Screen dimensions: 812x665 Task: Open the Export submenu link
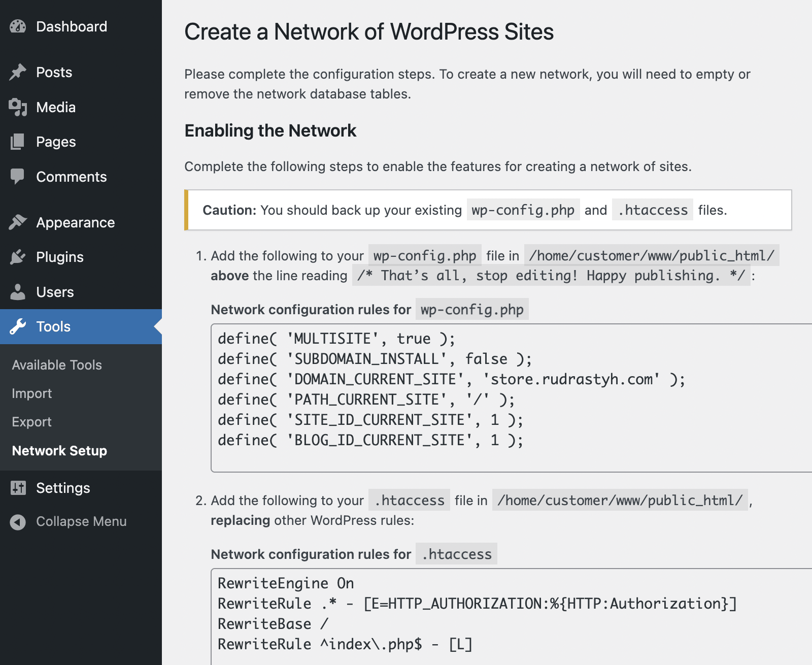point(32,422)
